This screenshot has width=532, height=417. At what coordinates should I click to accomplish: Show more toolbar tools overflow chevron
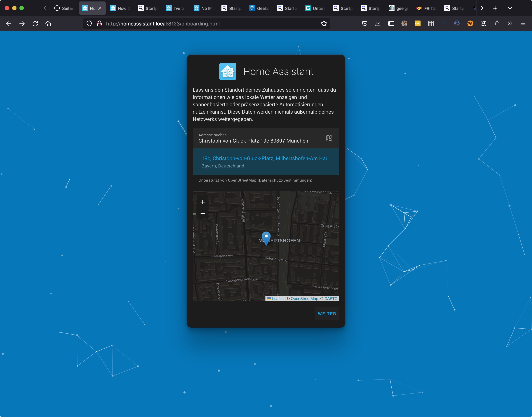coord(509,24)
